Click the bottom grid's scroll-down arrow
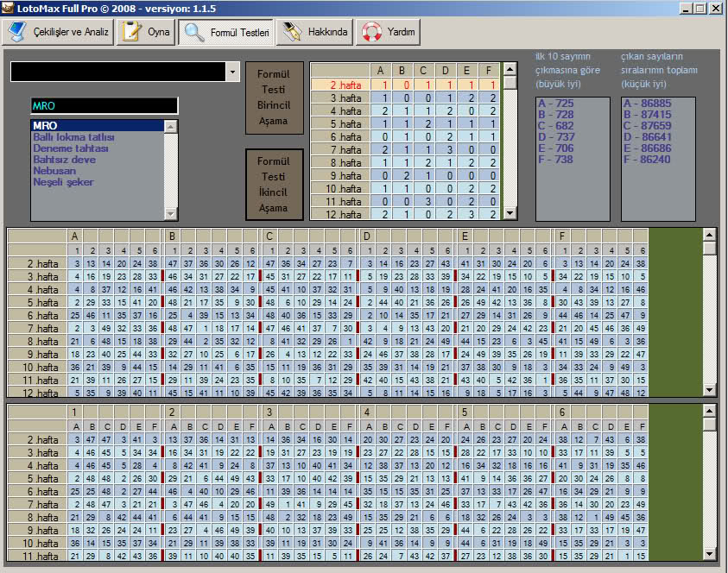Viewport: 728px width, 573px height. click(709, 553)
